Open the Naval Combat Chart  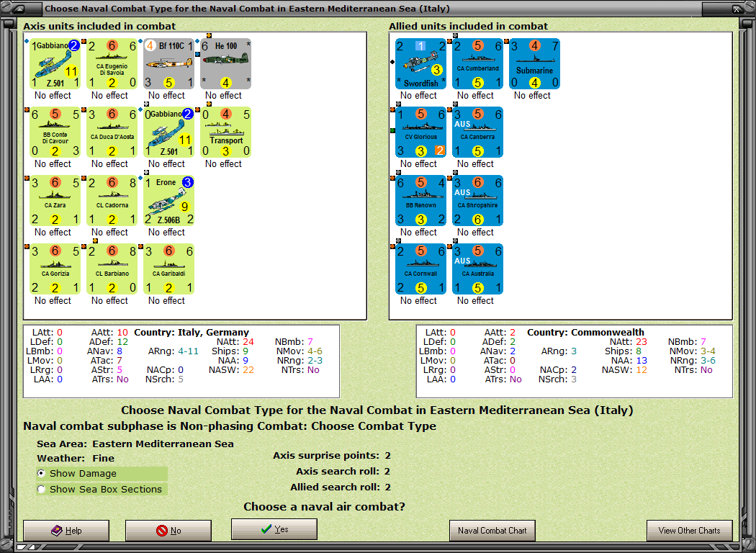pyautogui.click(x=492, y=531)
